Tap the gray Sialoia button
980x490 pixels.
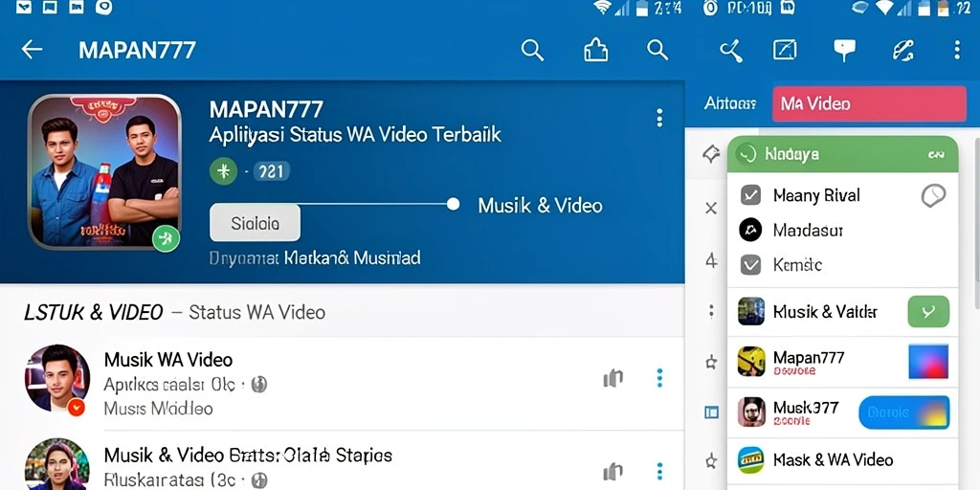(255, 223)
